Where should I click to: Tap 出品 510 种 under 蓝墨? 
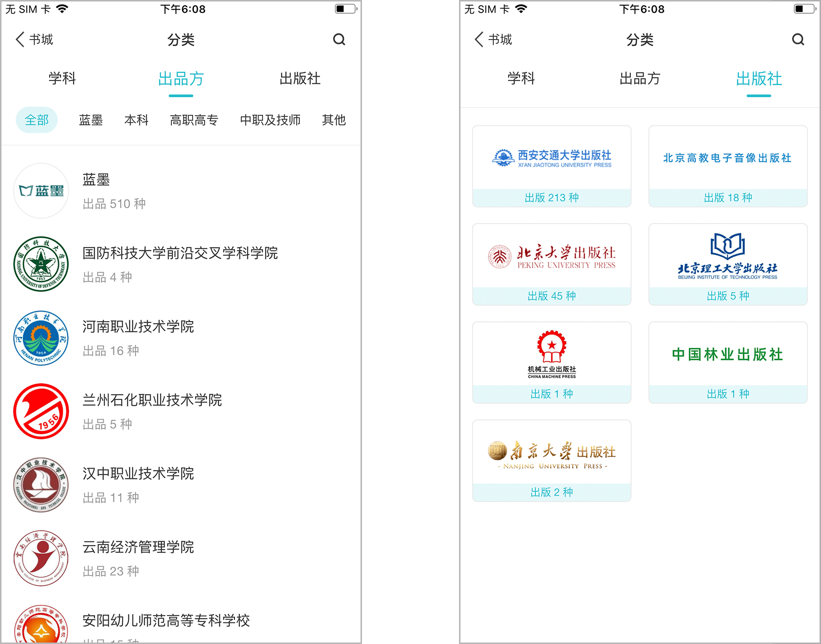(114, 204)
